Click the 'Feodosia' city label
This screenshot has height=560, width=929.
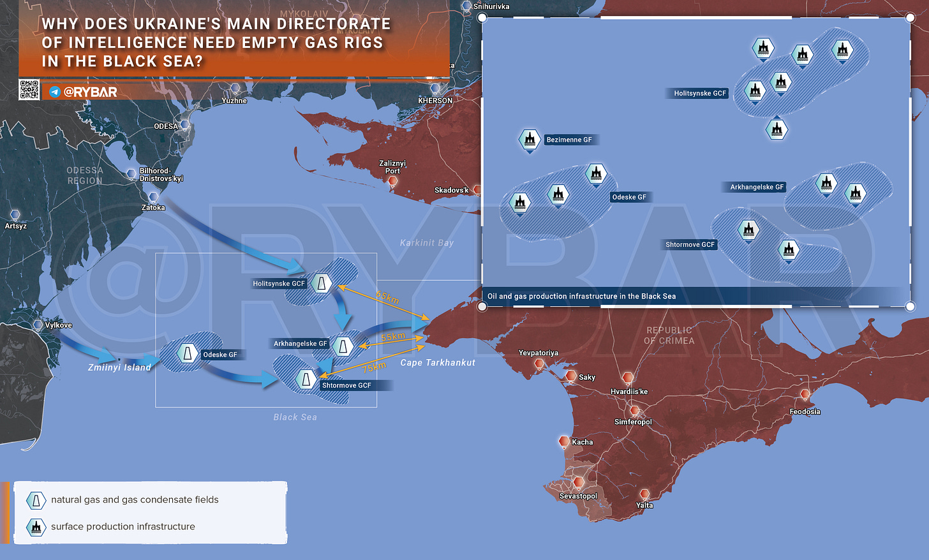(x=805, y=412)
